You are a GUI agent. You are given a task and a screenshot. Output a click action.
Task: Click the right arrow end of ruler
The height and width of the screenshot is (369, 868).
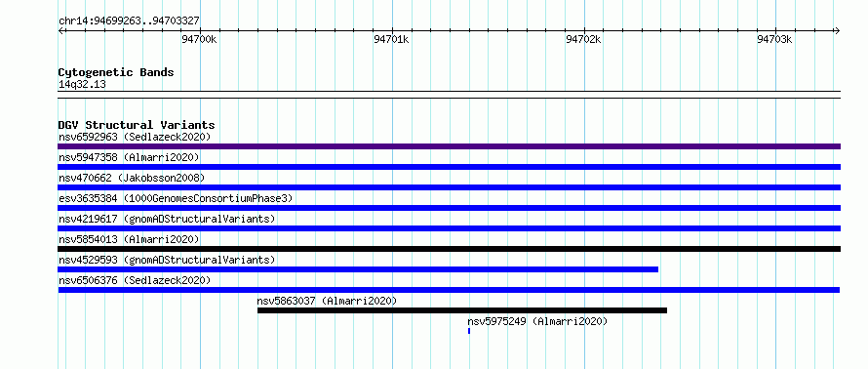837,30
